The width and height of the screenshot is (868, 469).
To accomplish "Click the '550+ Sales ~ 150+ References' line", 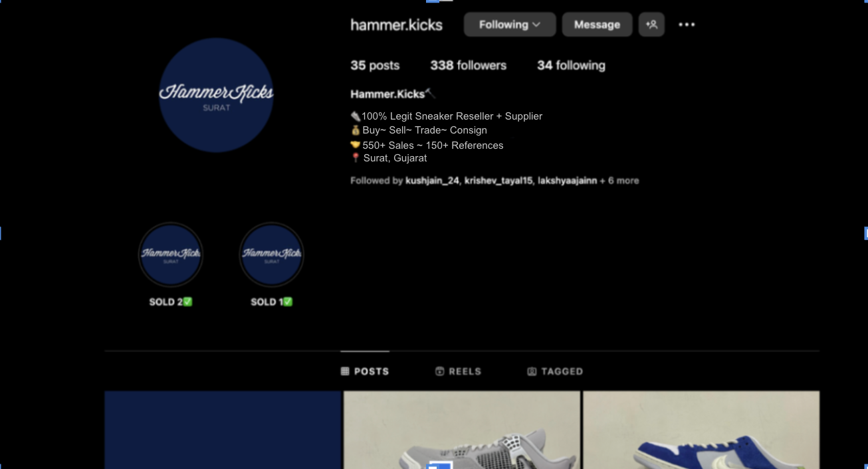I will click(427, 145).
